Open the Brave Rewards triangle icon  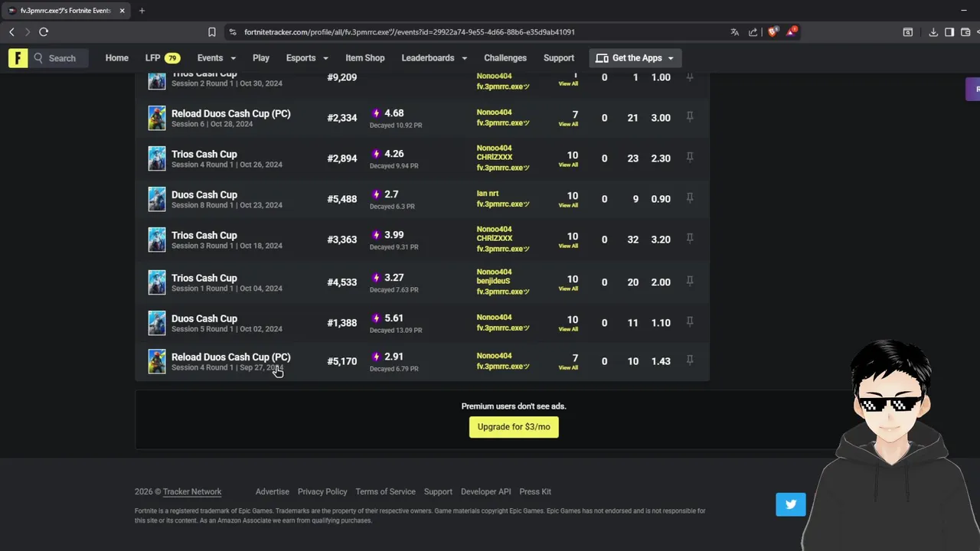pos(791,32)
